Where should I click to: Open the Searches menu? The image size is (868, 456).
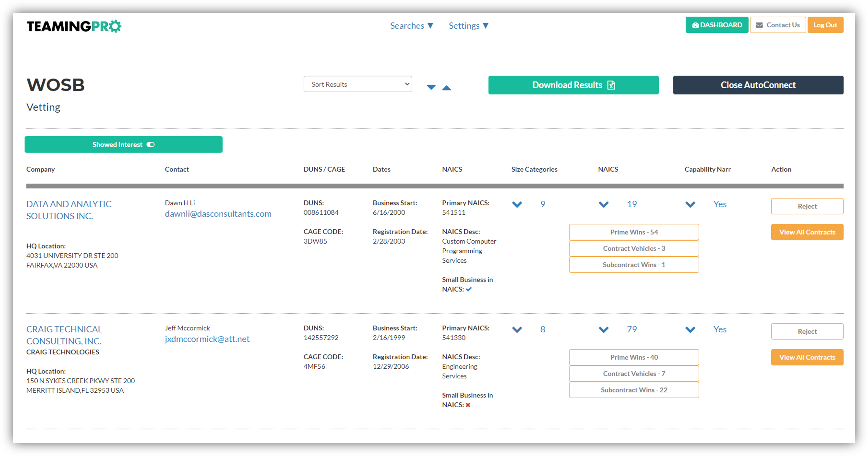click(x=411, y=26)
